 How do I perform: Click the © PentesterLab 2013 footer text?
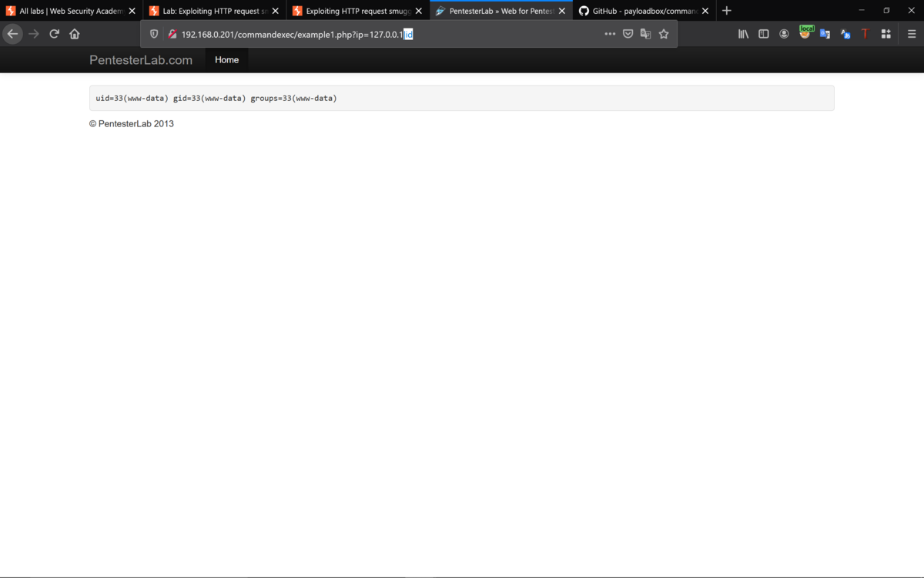[x=132, y=123]
